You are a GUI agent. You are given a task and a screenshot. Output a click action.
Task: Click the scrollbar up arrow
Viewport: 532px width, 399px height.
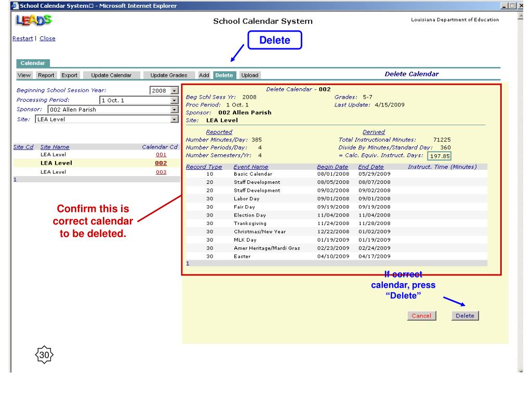pos(521,16)
